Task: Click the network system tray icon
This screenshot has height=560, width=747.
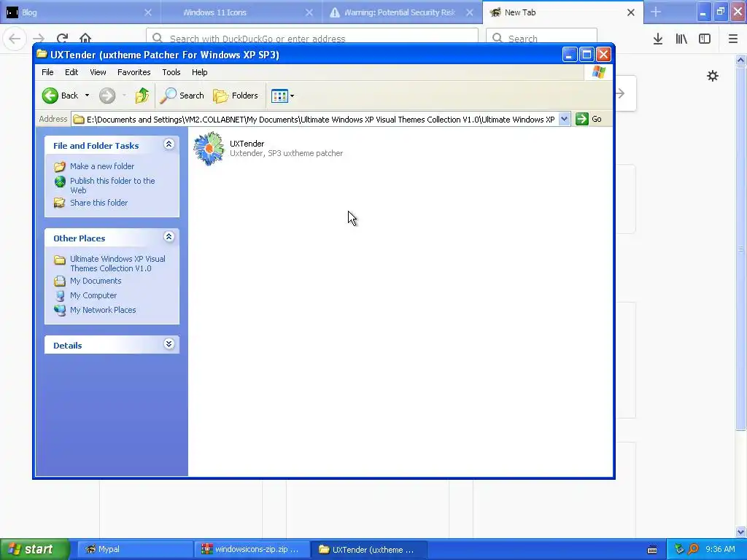Action: 679,550
